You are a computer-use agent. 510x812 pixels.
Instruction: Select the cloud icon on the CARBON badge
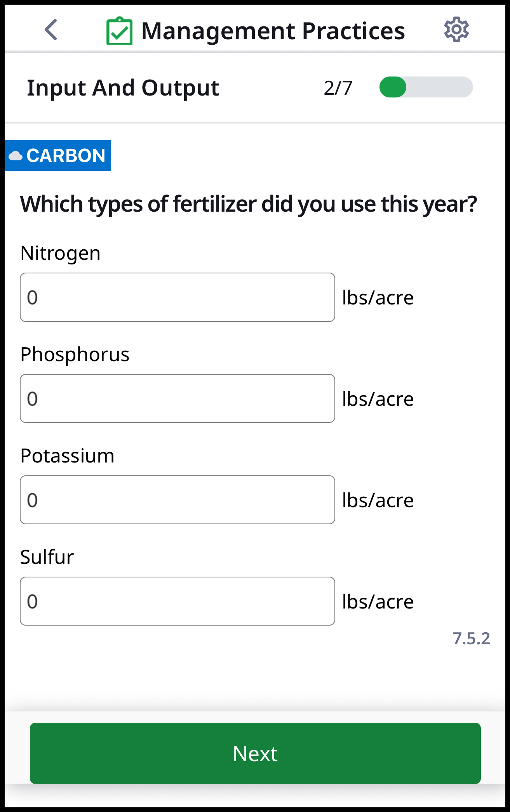click(16, 156)
